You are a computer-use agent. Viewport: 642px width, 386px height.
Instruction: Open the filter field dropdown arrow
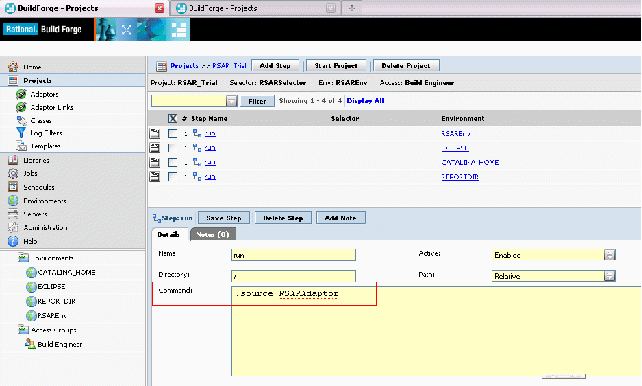pos(232,101)
